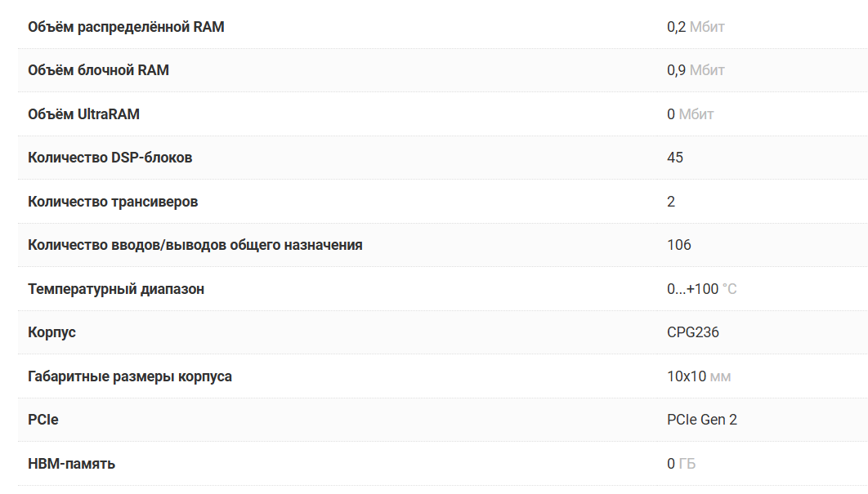Screen dimensions: 868x494
Task: Click the 0...+100 °C temperature value
Action: pos(701,289)
